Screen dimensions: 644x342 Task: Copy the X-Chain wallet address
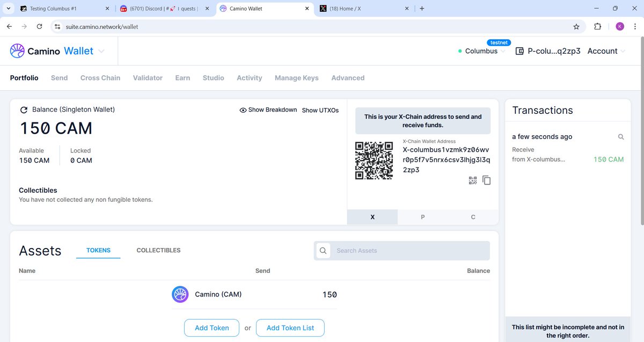tap(487, 180)
